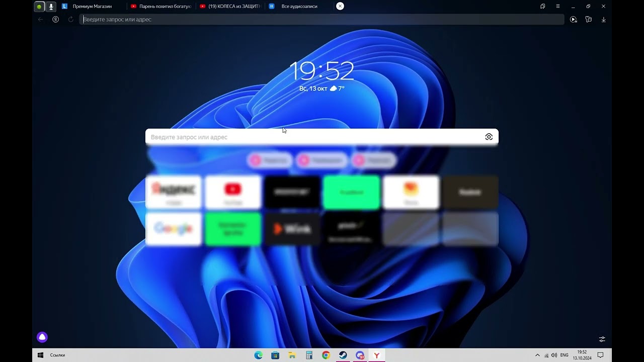Open the downloads arrow icon
Viewport: 644px width, 362px height.
pyautogui.click(x=604, y=20)
